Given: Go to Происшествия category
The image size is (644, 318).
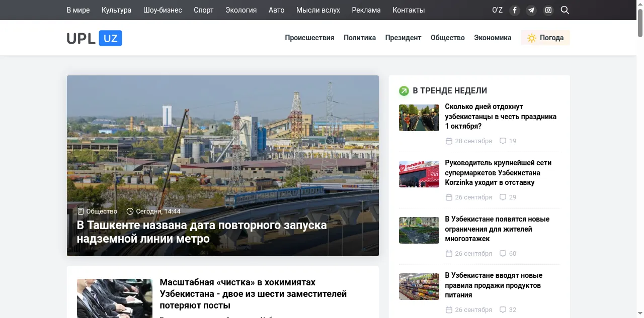Looking at the screenshot, I should pos(309,38).
